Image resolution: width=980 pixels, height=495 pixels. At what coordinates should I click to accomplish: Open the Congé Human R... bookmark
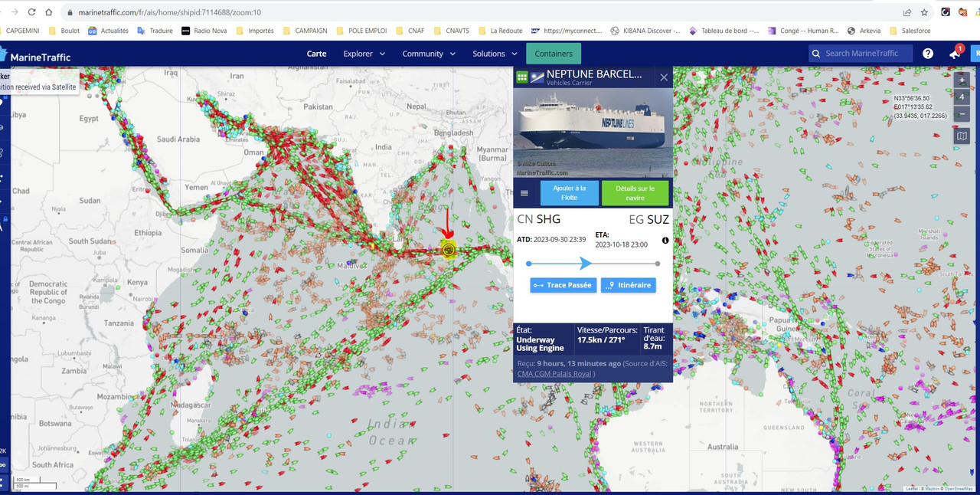tap(803, 31)
